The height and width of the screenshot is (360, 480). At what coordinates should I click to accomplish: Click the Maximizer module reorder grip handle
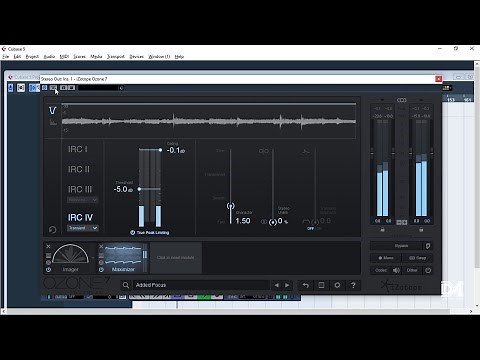145,255
